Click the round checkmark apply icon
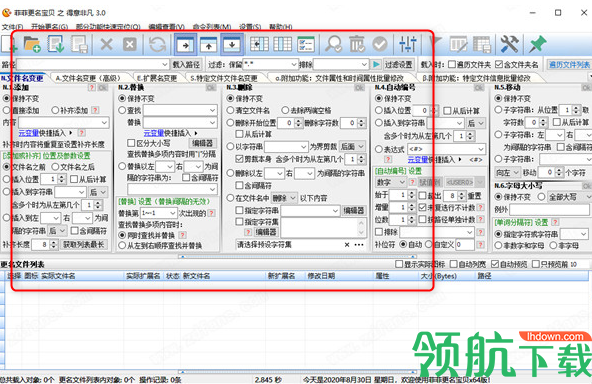This screenshot has width=592, height=384. point(380,44)
